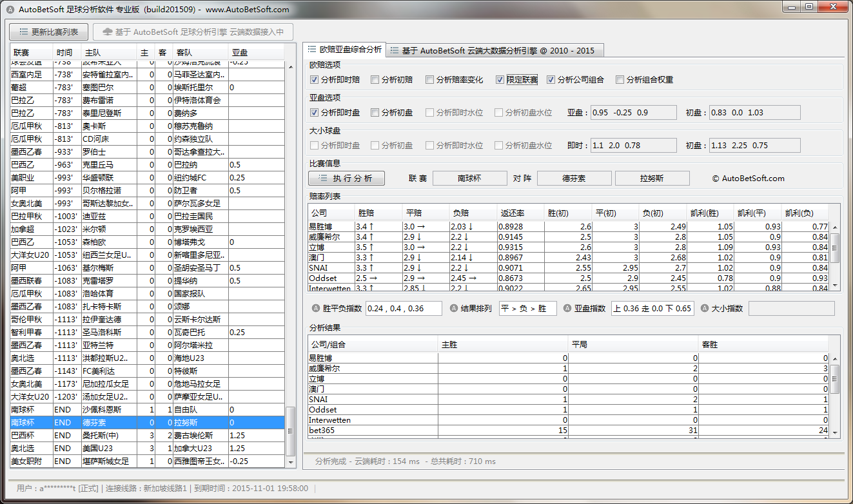This screenshot has width=853, height=504.
Task: Check 分析初盘 in 亚盘选项
Action: click(375, 112)
